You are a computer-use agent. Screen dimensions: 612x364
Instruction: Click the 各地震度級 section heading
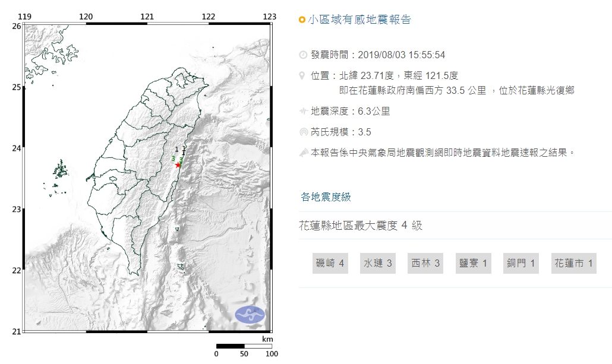click(x=326, y=197)
